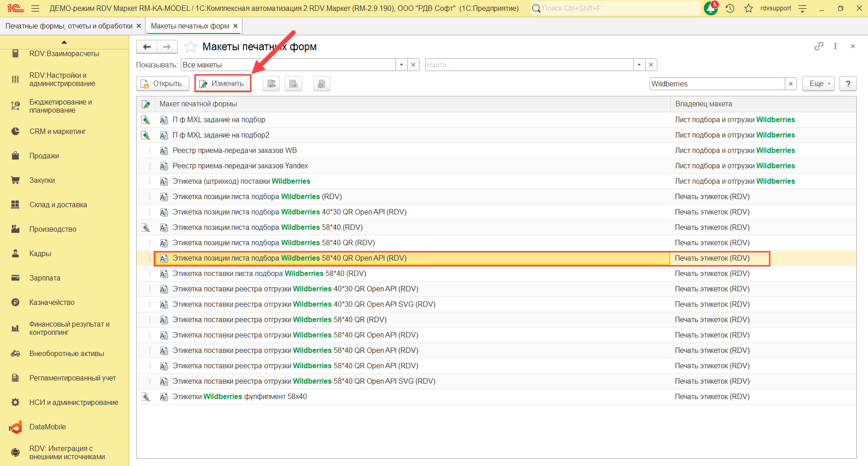Click the delete modified layout icon
Image resolution: width=868 pixels, height=466 pixels.
click(321, 84)
